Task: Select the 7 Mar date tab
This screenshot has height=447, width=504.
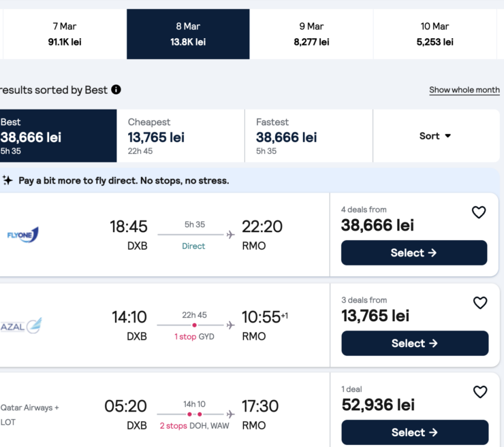Action: point(65,34)
